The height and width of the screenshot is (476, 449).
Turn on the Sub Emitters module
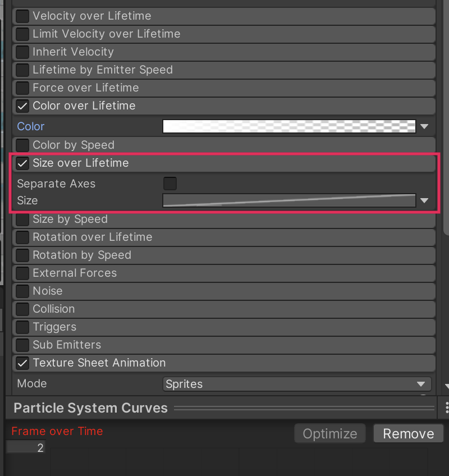22,345
